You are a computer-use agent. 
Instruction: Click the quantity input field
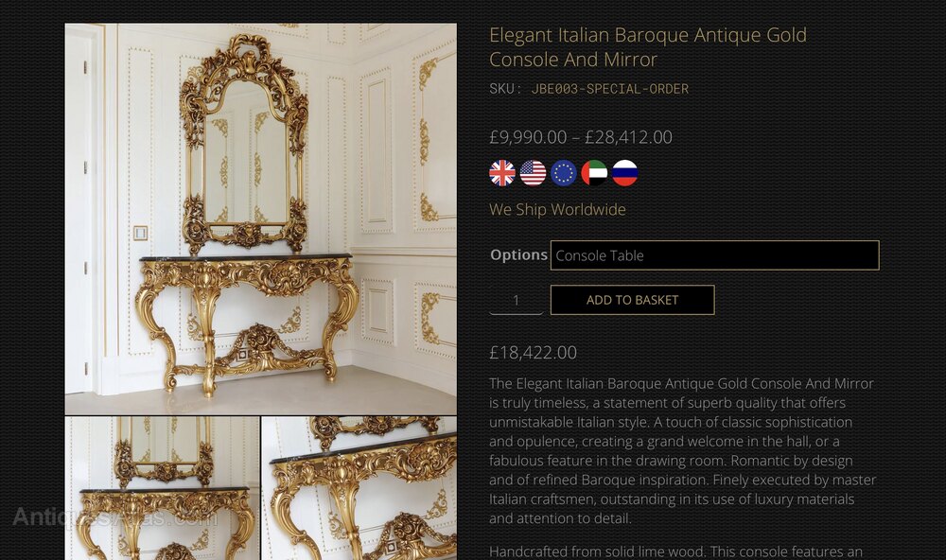pos(516,300)
